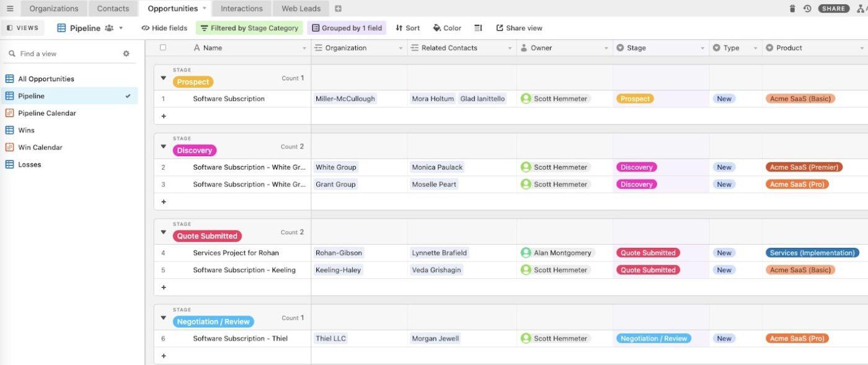Open the revision history clock icon

click(x=807, y=9)
